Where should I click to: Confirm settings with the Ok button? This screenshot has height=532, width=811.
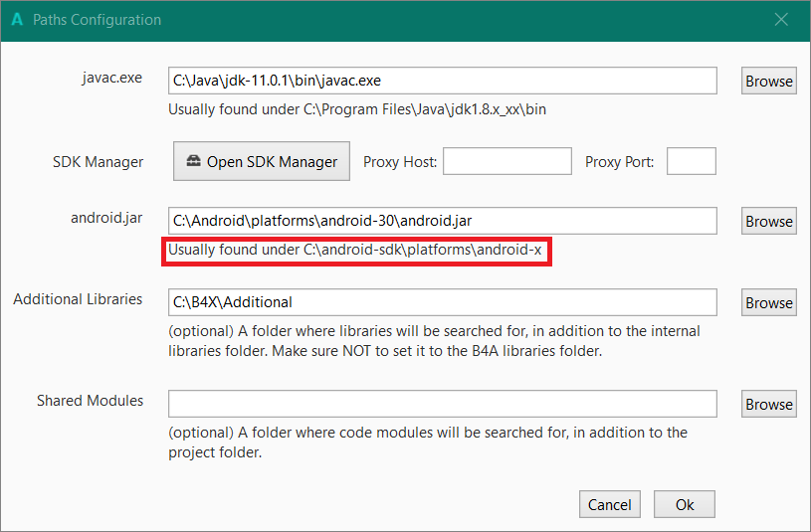(685, 505)
